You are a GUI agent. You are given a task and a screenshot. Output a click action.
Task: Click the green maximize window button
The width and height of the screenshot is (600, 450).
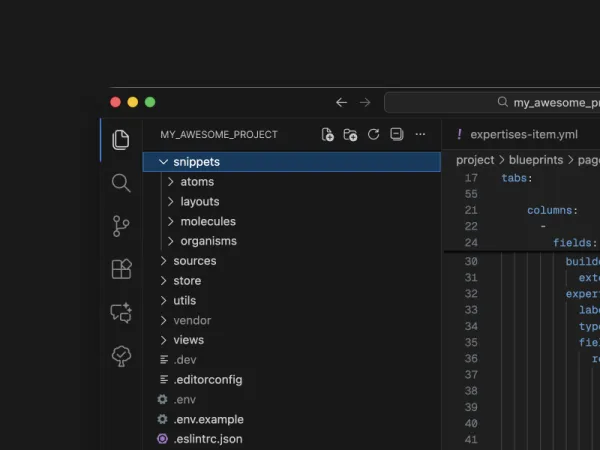pos(150,102)
